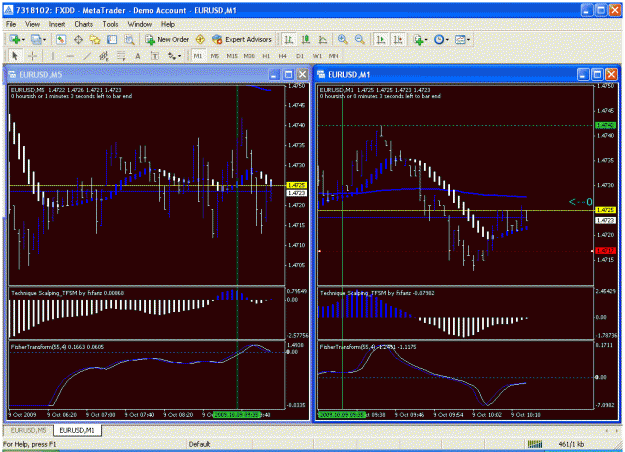Open the Strategy Tester magnifier icon
The image size is (625, 452).
coord(129,39)
